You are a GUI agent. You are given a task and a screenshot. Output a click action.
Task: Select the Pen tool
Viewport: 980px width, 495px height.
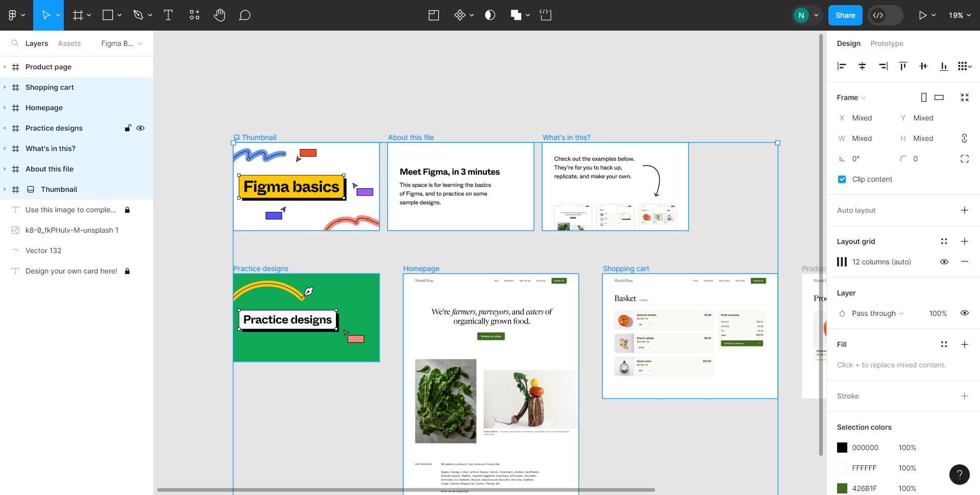click(x=138, y=15)
